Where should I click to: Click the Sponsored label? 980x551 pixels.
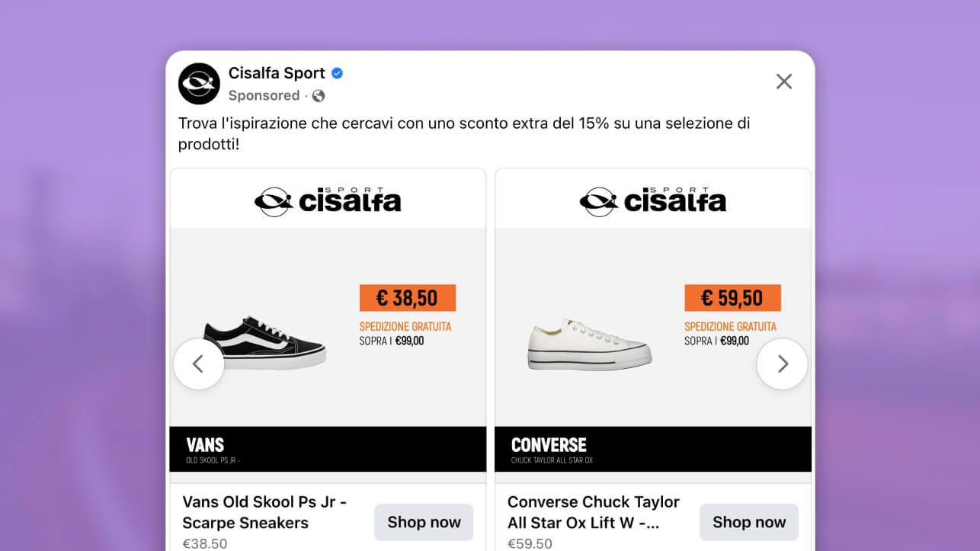264,95
